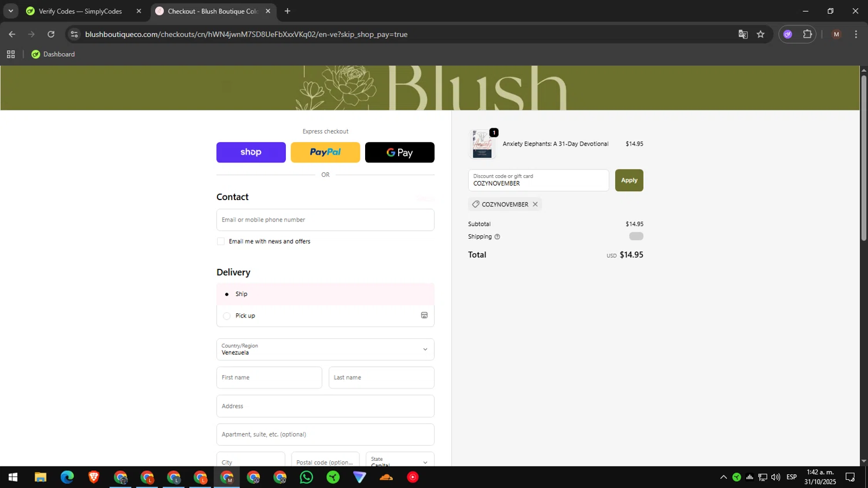Screen dimensions: 868x488
Task: Close the Verify Codes — SimplyCodes tab
Action: [139, 11]
